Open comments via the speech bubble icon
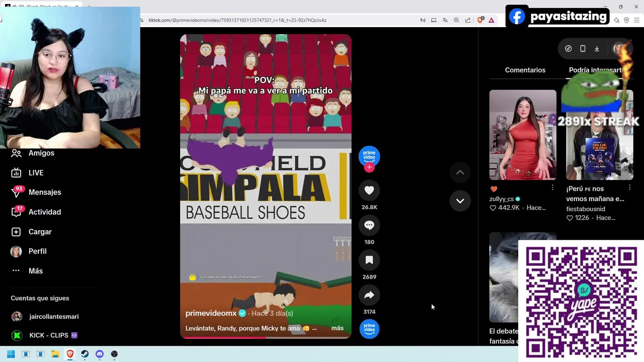 tap(369, 225)
